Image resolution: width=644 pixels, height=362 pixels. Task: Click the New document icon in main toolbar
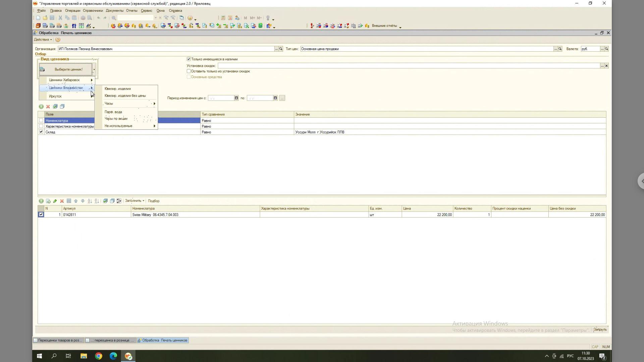tap(38, 18)
